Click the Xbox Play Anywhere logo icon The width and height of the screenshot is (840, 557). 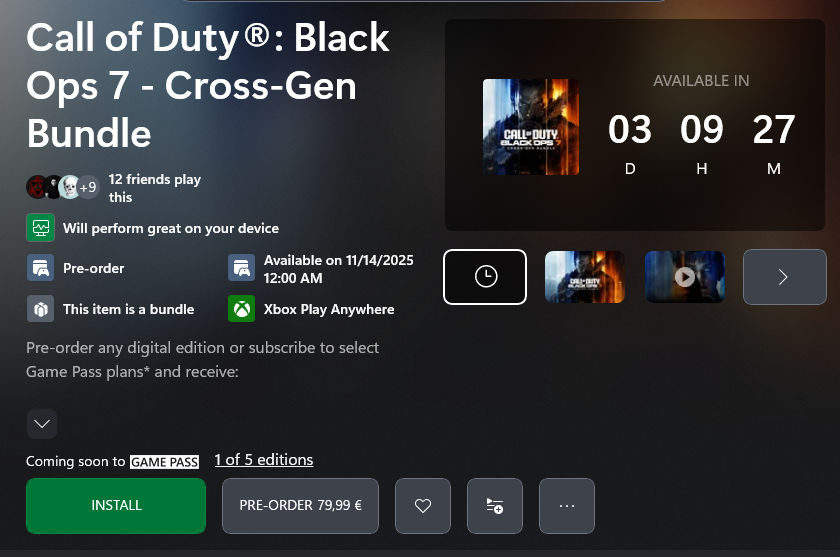pyautogui.click(x=242, y=308)
